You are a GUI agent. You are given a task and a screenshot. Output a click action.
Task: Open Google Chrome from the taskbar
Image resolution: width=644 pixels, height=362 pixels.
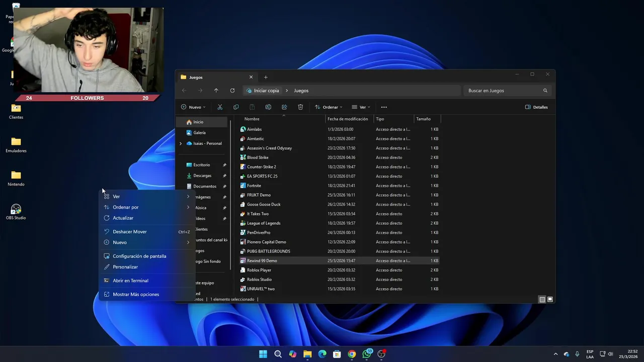352,354
